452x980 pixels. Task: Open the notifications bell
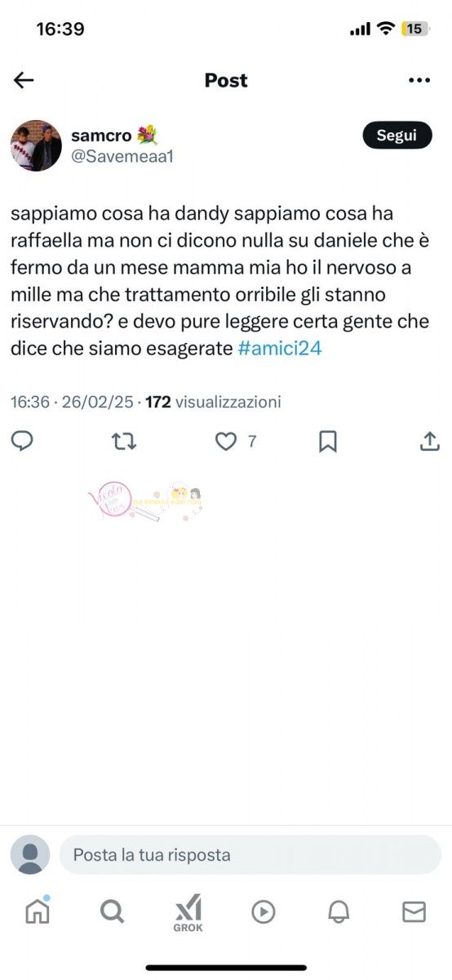click(339, 912)
